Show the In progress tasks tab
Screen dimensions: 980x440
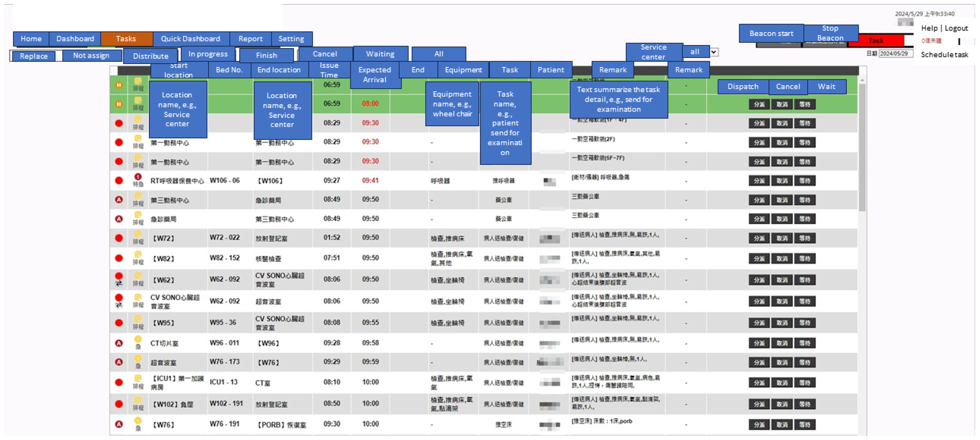(208, 54)
